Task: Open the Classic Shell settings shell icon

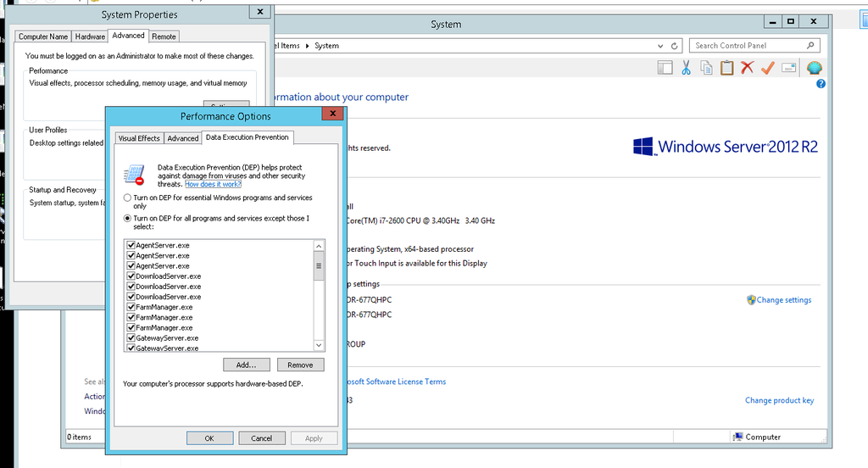Action: click(814, 68)
